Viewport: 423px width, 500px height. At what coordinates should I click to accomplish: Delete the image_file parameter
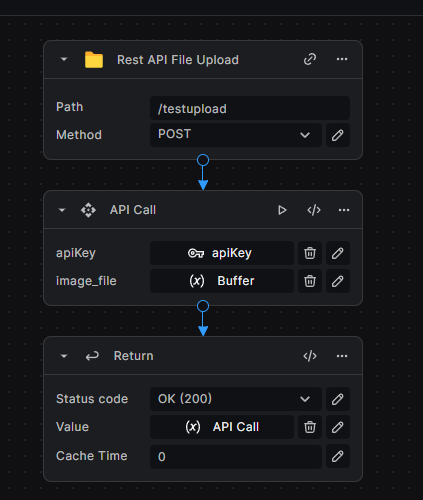click(x=310, y=281)
